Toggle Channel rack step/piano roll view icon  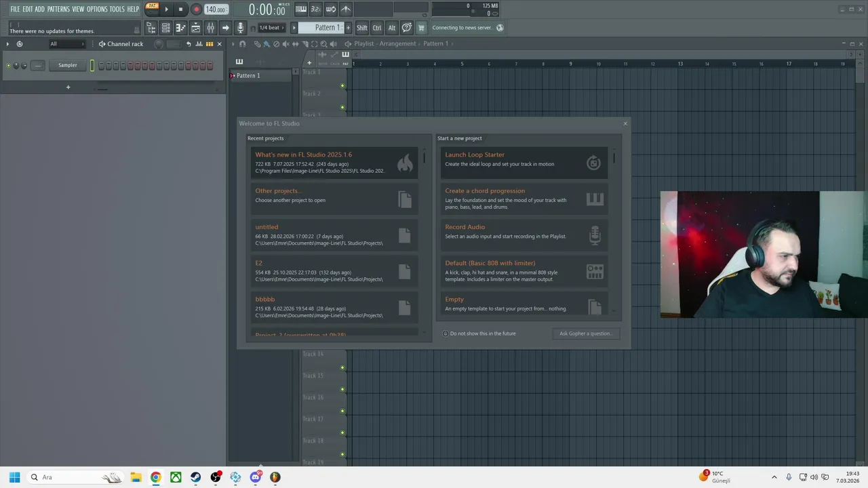pyautogui.click(x=210, y=44)
